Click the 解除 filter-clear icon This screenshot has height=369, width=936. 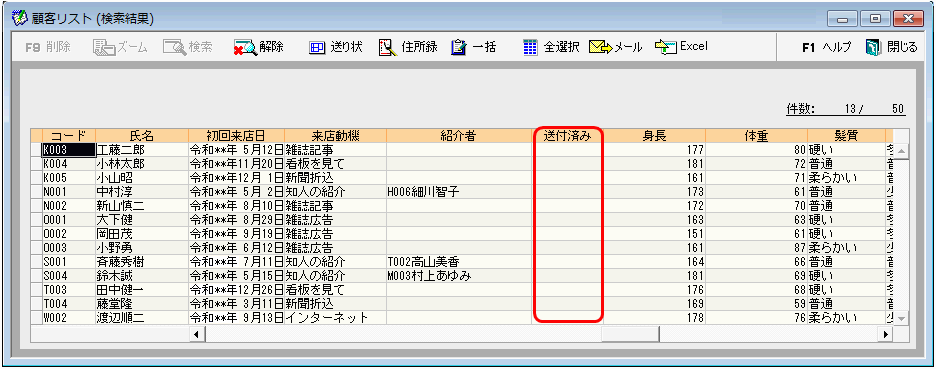click(245, 48)
